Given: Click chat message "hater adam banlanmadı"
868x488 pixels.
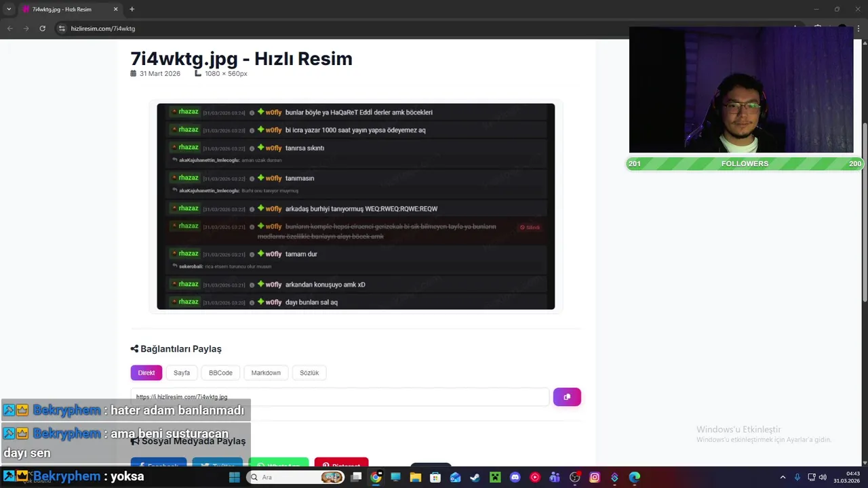Looking at the screenshot, I should (177, 410).
